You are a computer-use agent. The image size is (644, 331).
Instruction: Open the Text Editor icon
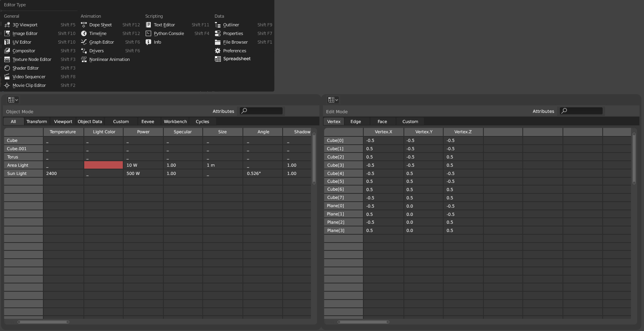point(148,25)
